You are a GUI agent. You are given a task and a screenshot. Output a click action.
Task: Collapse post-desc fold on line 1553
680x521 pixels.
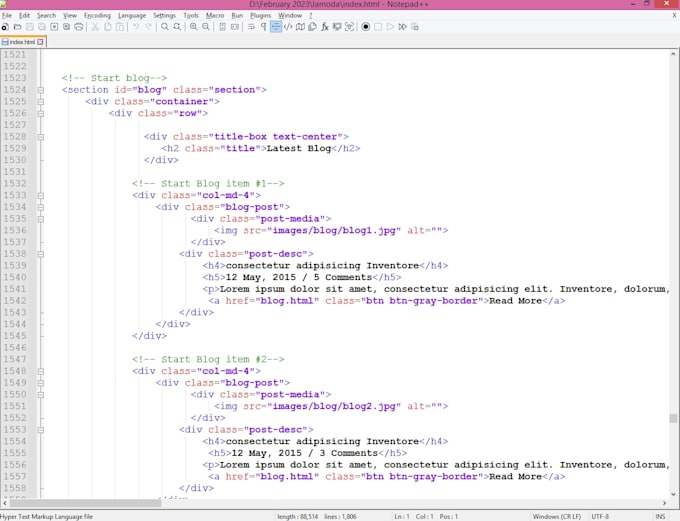point(40,429)
